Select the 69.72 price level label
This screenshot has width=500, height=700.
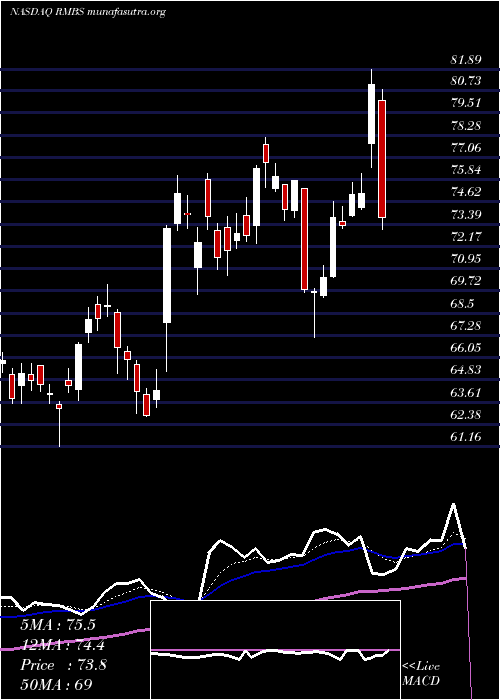(466, 281)
